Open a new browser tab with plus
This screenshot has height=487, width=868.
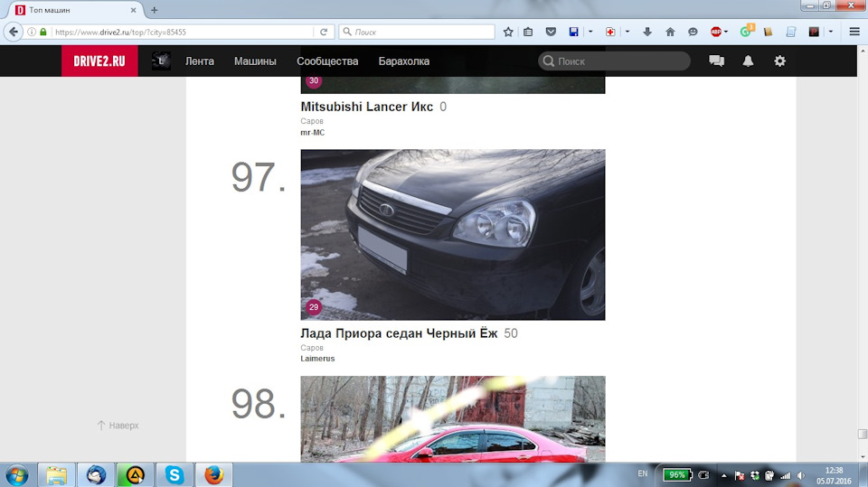point(154,10)
